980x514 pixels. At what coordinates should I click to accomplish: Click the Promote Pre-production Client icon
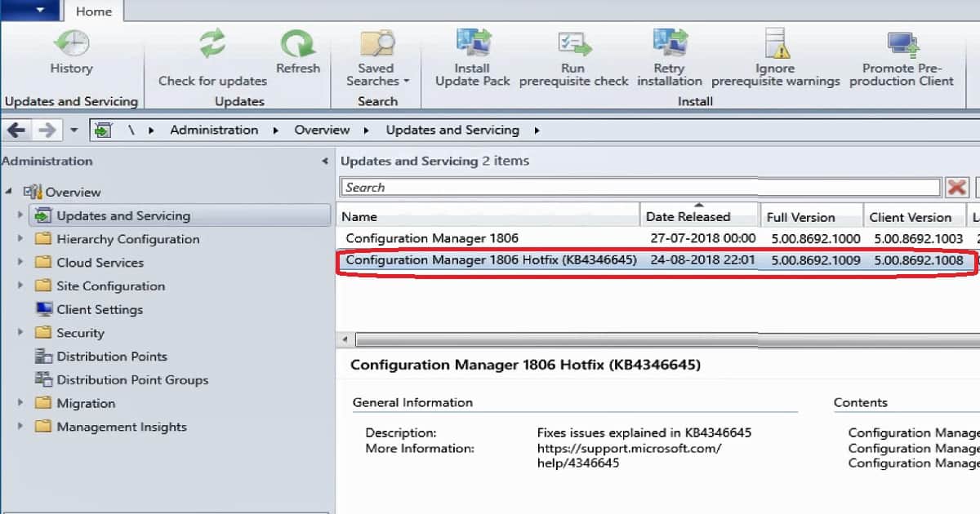(902, 43)
